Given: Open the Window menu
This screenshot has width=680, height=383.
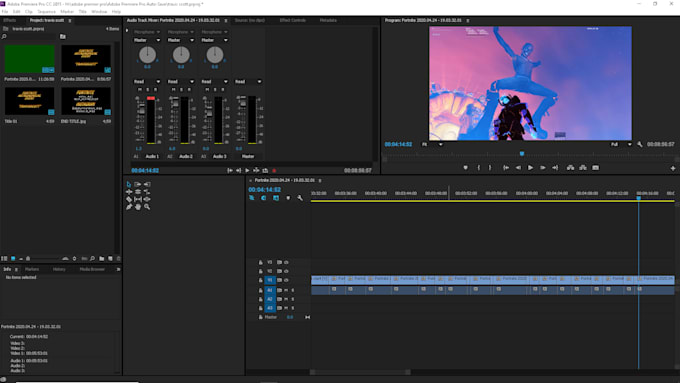Looking at the screenshot, I should (99, 12).
